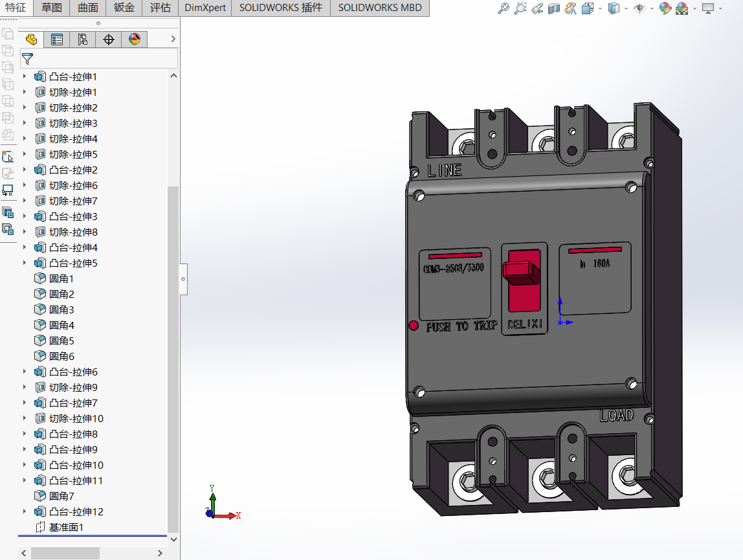Open the ConfigurationManager tab icon

point(83,39)
